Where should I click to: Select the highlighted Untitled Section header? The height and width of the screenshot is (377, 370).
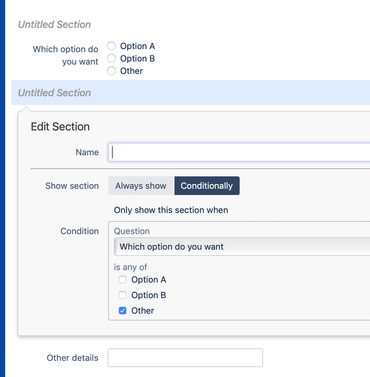191,93
